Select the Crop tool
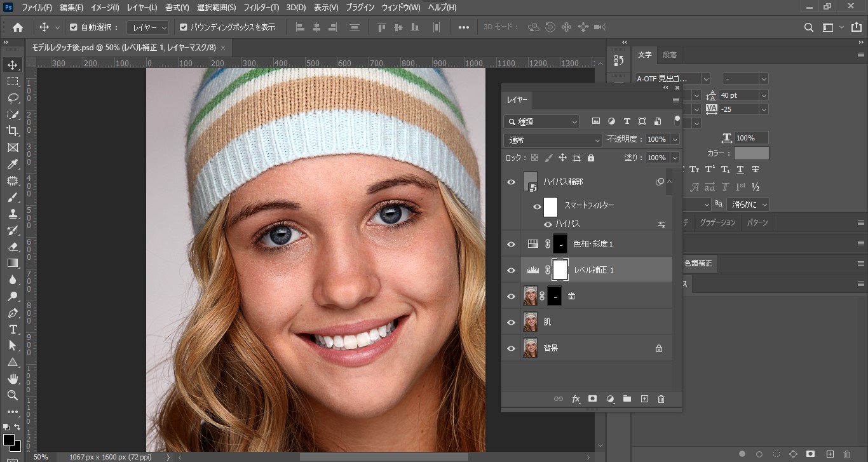 tap(13, 131)
